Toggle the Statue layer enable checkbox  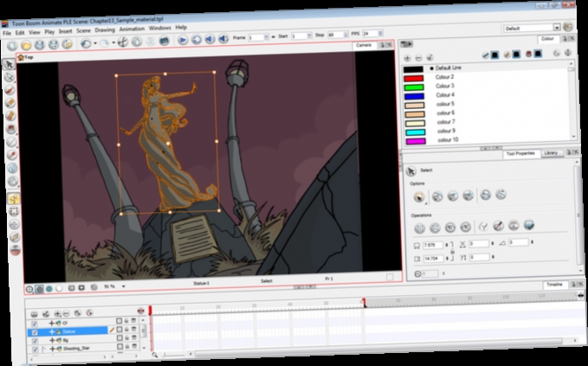(x=35, y=332)
